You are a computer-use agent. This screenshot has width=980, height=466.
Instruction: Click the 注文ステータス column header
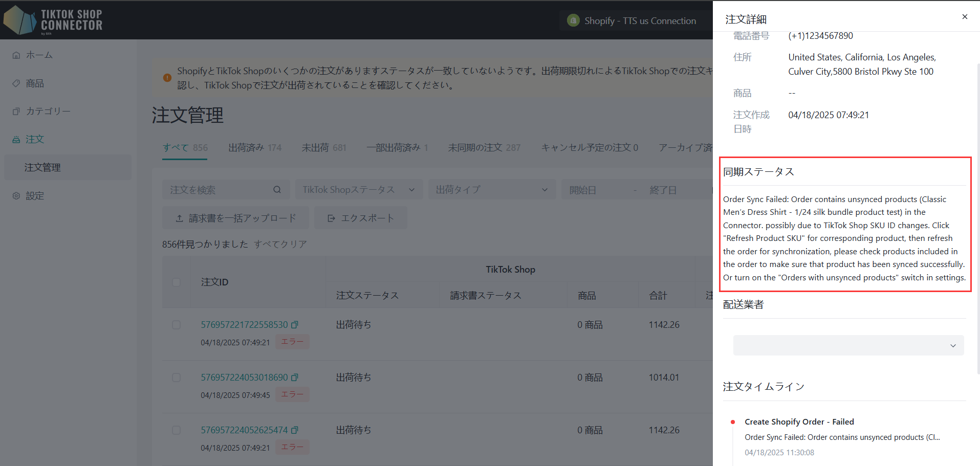367,296
